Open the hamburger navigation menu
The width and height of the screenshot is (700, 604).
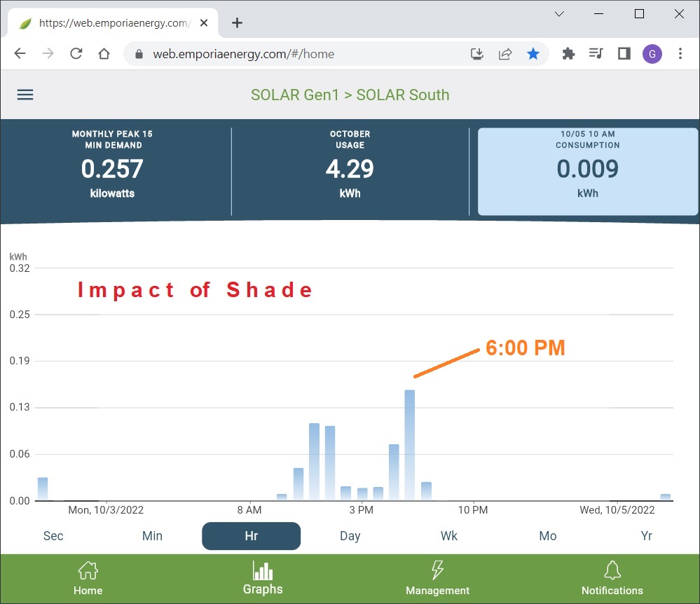pyautogui.click(x=25, y=95)
